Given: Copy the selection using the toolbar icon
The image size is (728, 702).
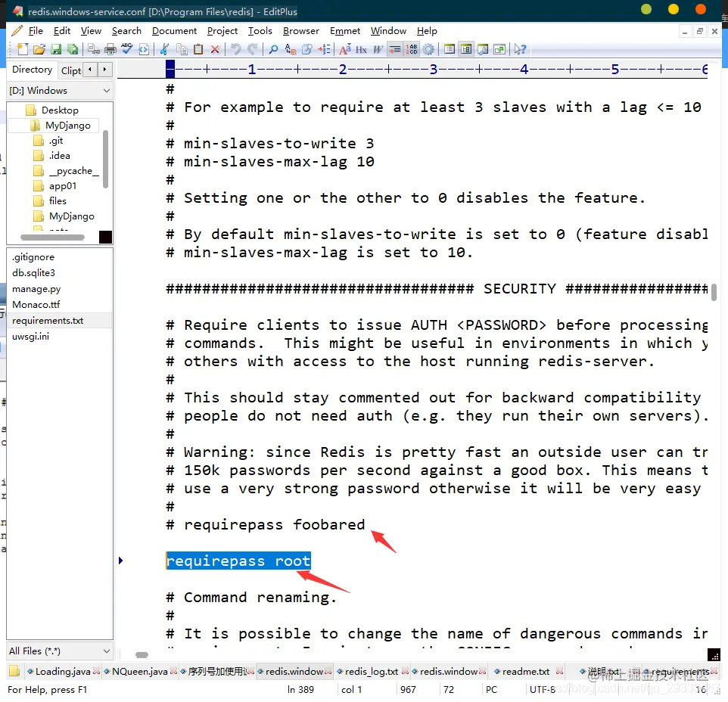Looking at the screenshot, I should [x=182, y=49].
